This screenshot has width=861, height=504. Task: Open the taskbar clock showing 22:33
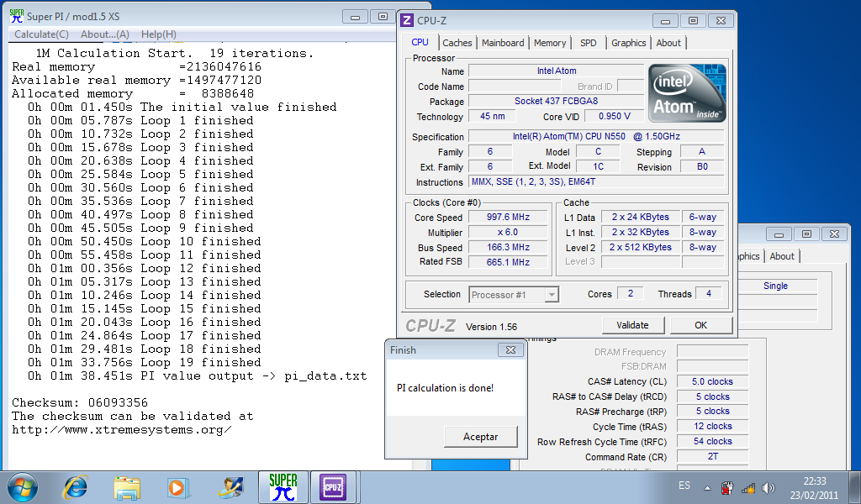point(814,487)
